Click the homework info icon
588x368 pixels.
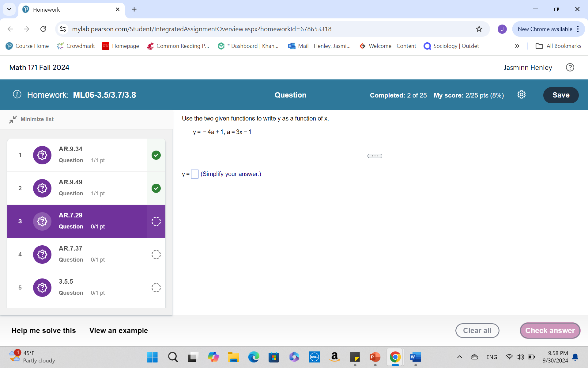point(17,94)
